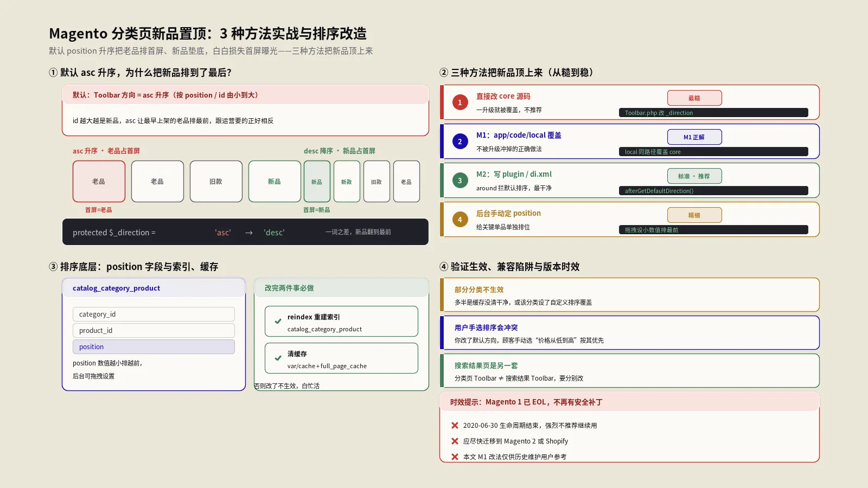Click the 后台手动定 position heading
Image resolution: width=868 pixels, height=488 pixels.
point(508,213)
